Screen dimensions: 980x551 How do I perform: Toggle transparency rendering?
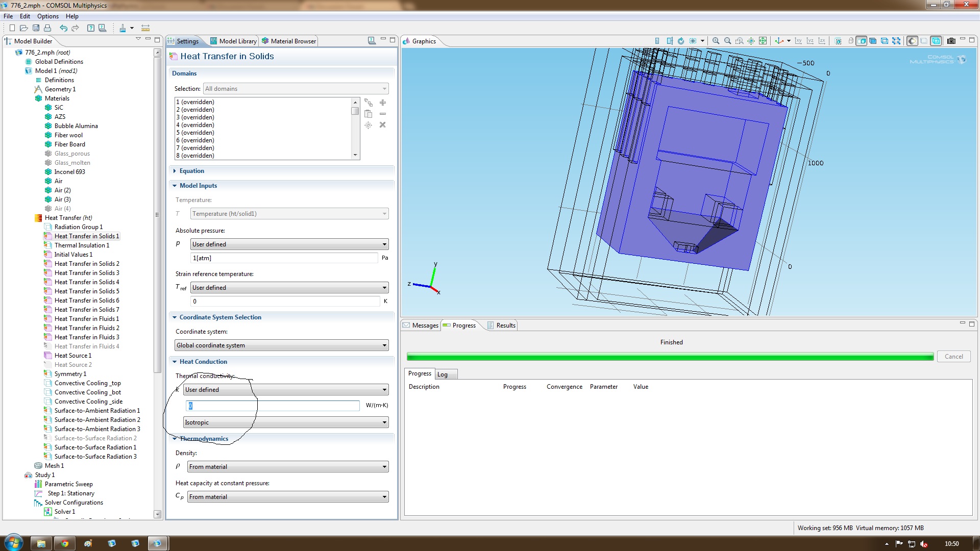[924, 41]
